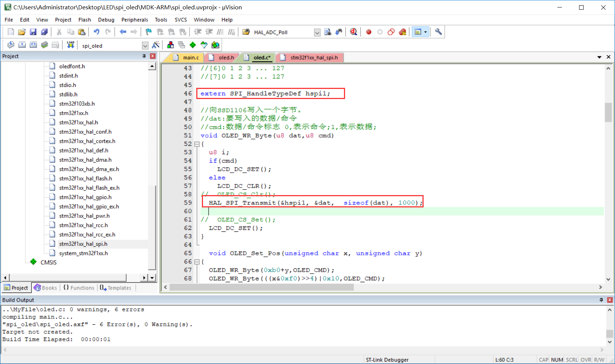This screenshot has width=615, height=364.
Task: Collapse the code block at line 52
Action: (197, 144)
